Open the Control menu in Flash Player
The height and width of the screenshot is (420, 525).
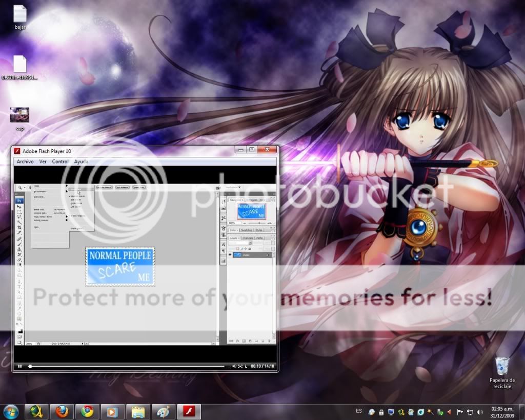[60, 162]
